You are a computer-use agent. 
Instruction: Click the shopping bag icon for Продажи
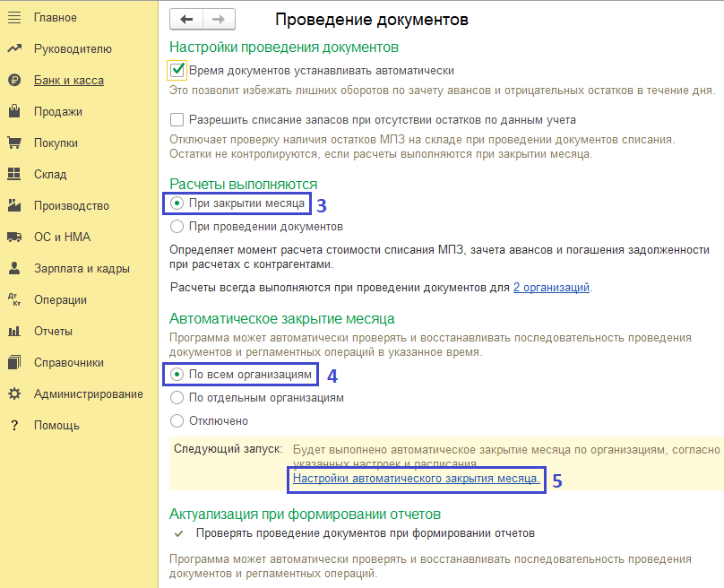[14, 112]
